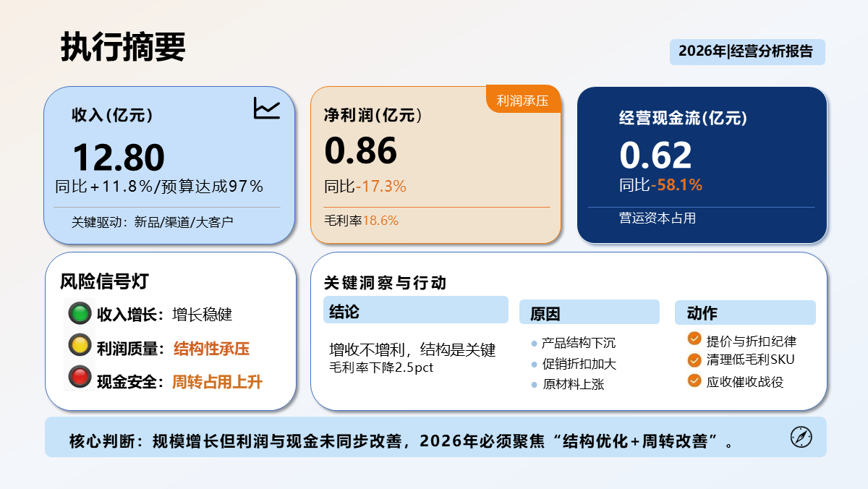Click the 净利润(亿元) card heading
The image size is (868, 489).
tap(373, 115)
